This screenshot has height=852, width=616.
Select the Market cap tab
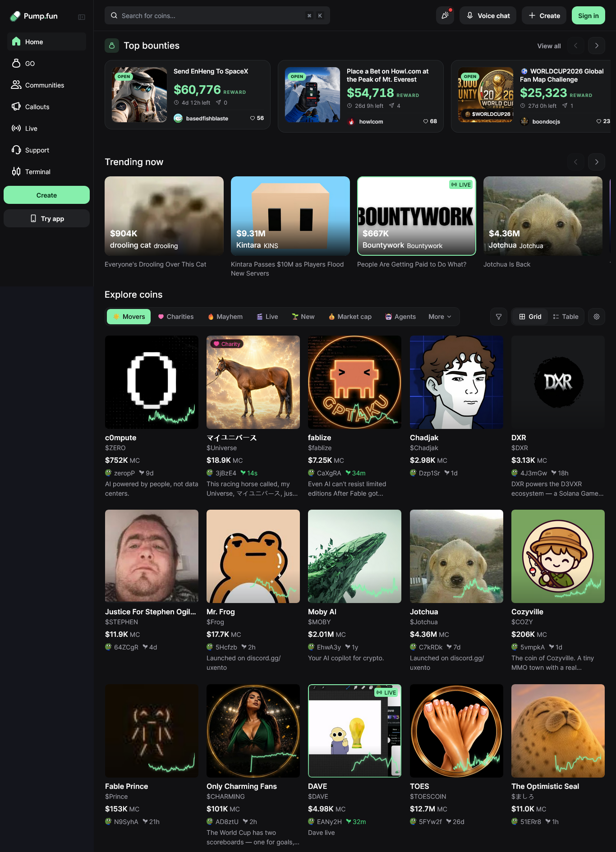point(350,317)
